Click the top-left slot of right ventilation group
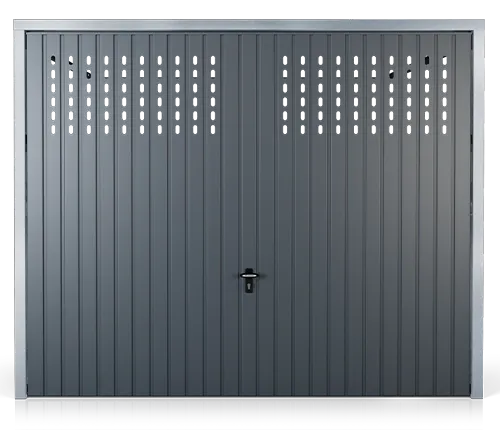The image size is (500, 430). 285,60
